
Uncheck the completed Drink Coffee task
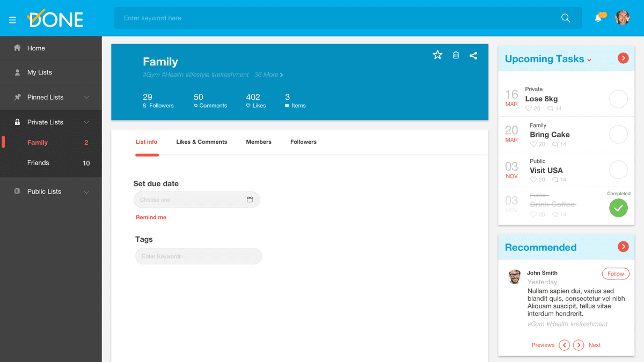click(x=618, y=208)
